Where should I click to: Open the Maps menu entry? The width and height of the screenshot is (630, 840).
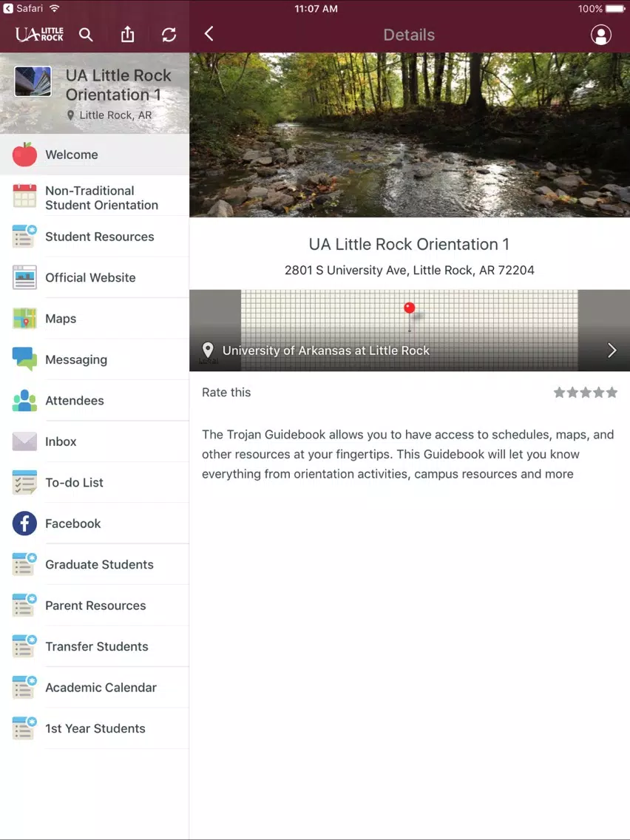(x=95, y=318)
